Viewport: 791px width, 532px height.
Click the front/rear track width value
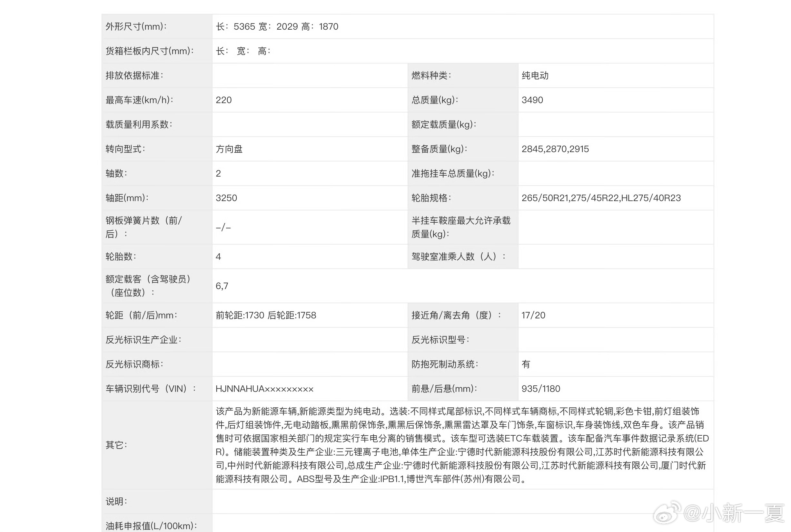pyautogui.click(x=266, y=315)
